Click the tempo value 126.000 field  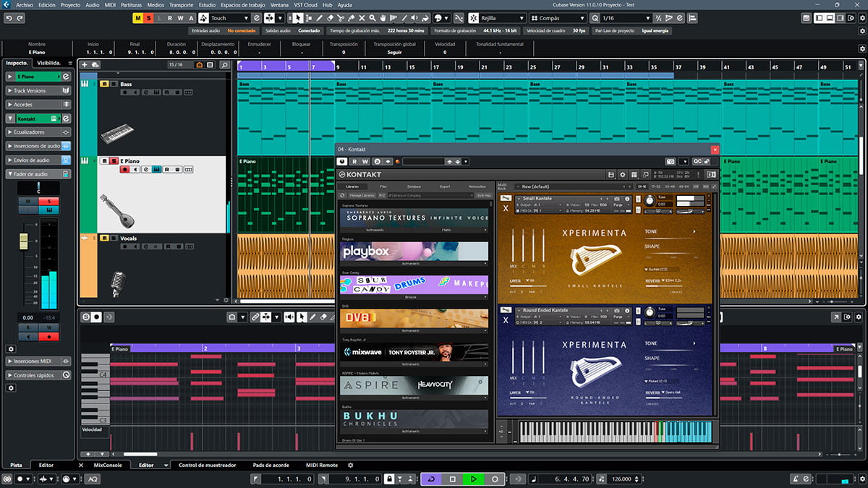(622, 479)
